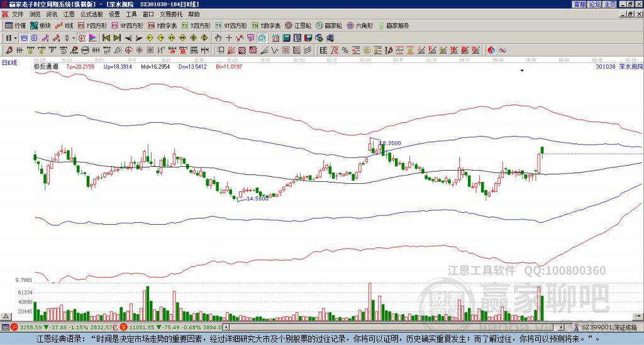This screenshot has height=345, width=644.
Task: Select the red pen drawing tool
Action: (x=9, y=50)
